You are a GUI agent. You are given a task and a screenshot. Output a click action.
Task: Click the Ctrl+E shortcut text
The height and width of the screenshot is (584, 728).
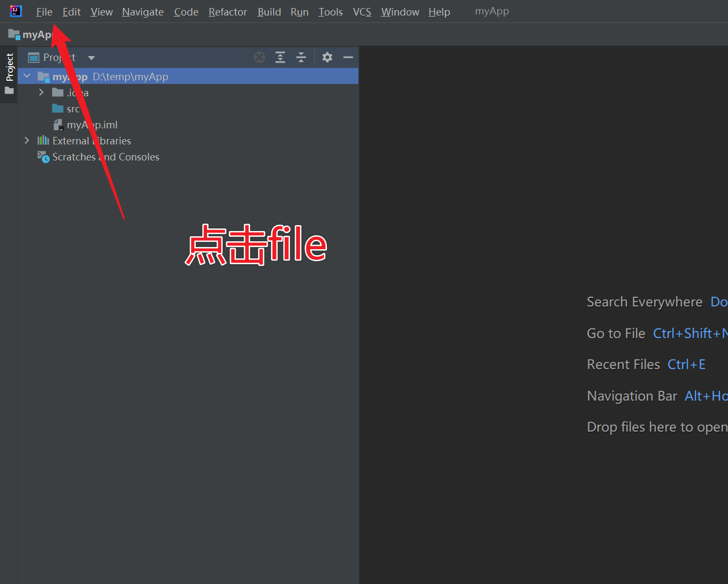(687, 365)
